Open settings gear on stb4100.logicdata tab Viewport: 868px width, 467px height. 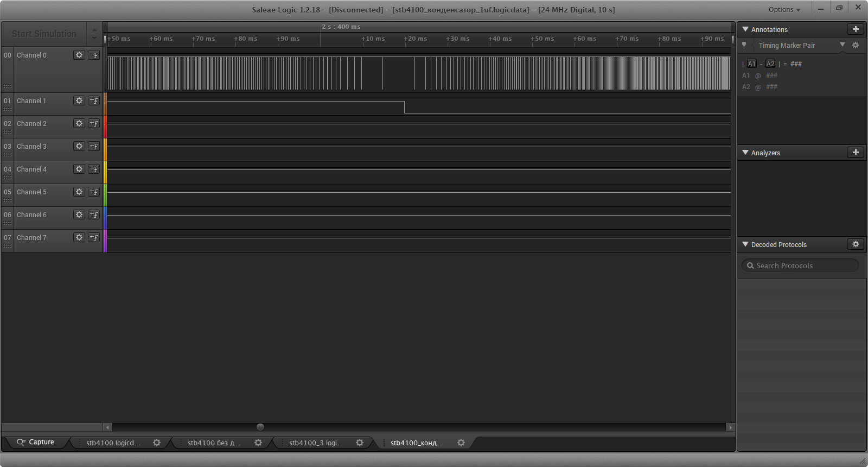click(157, 443)
